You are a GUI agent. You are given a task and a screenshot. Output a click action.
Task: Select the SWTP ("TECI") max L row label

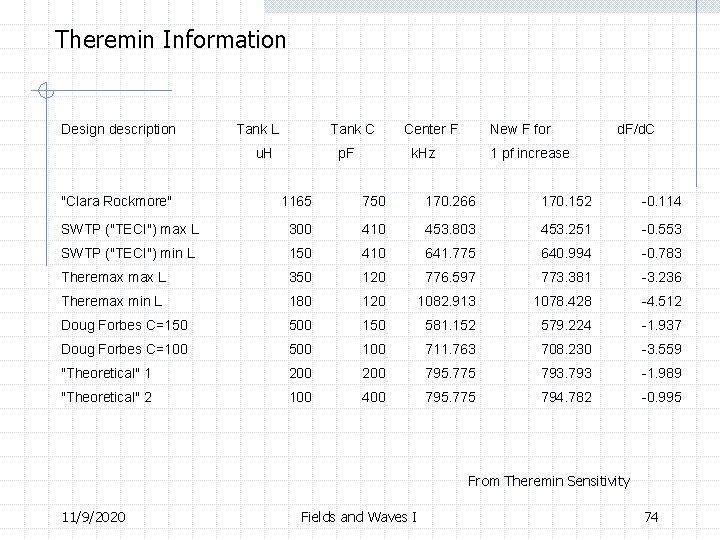(130, 229)
